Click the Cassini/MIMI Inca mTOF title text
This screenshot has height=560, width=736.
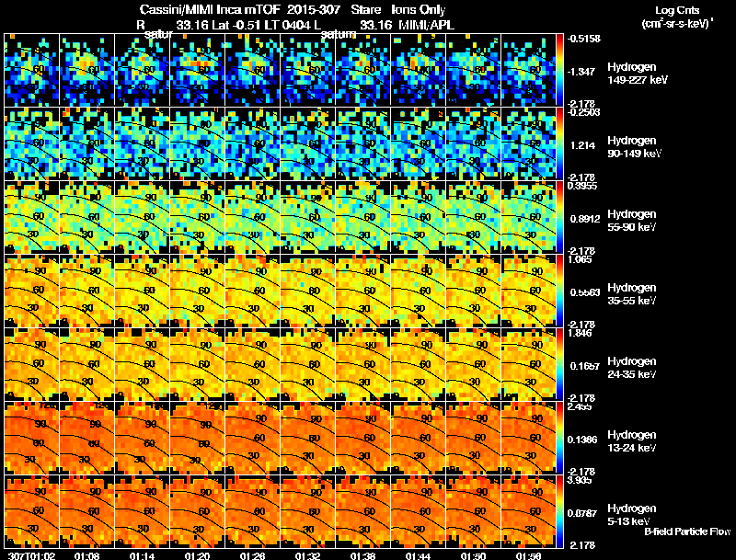coord(210,9)
